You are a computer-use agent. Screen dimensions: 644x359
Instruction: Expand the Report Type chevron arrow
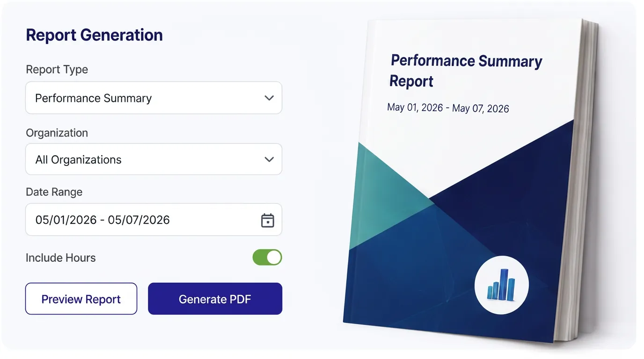(269, 98)
